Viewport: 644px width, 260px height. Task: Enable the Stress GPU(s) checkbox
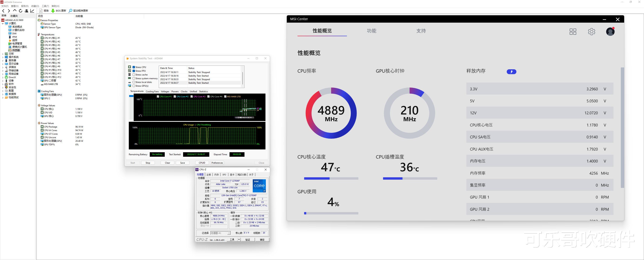(134, 86)
